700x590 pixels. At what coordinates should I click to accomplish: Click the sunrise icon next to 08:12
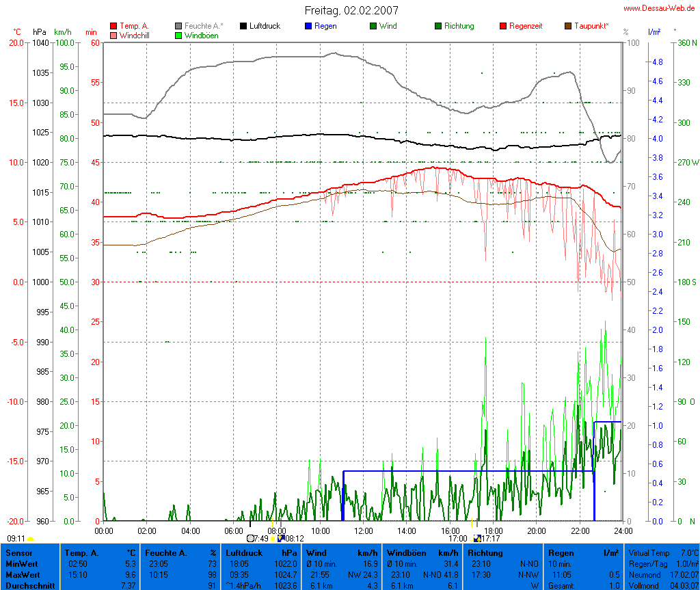[281, 538]
